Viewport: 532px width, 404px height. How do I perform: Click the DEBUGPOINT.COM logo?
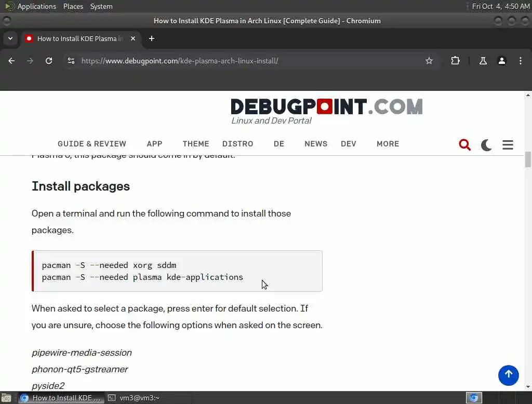(x=326, y=106)
